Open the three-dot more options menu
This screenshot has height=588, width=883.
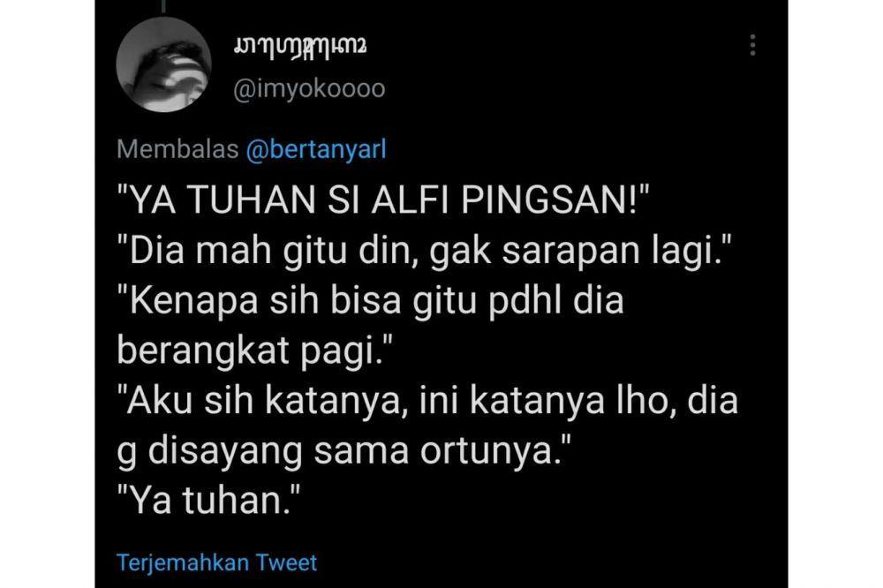[752, 45]
